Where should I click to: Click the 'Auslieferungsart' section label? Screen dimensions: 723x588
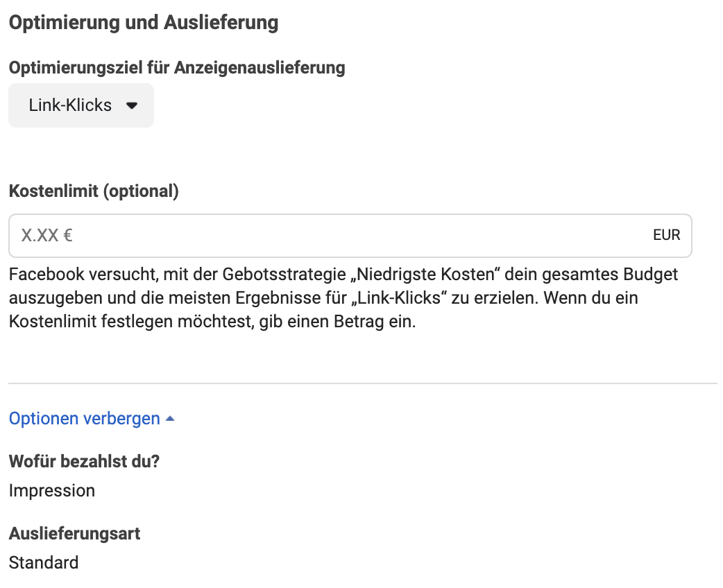(x=74, y=533)
